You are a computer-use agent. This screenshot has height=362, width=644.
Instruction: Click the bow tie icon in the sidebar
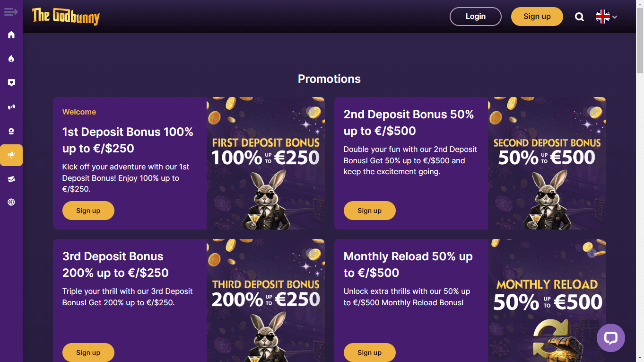click(x=11, y=107)
